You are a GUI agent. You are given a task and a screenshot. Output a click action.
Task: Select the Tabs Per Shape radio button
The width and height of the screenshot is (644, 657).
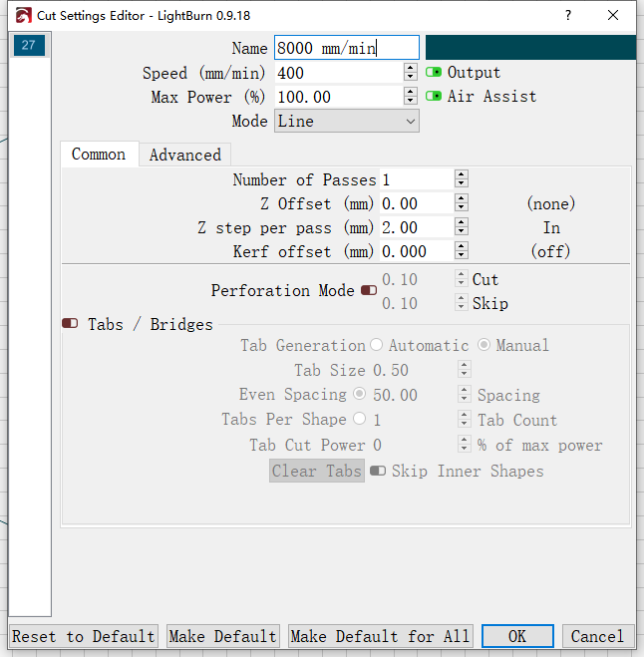pos(360,418)
